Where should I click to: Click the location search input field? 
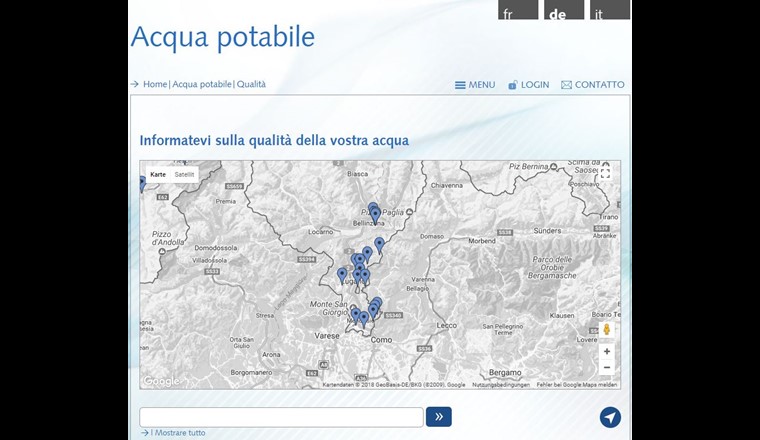tap(281, 417)
